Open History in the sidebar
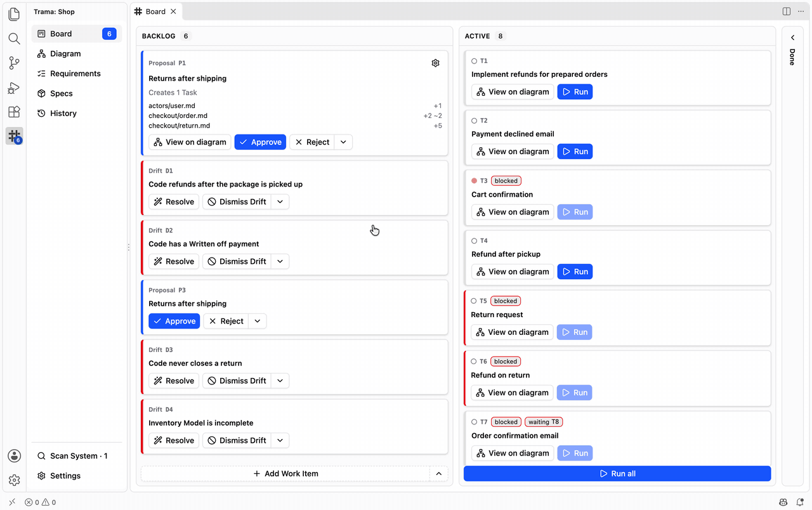Image resolution: width=812 pixels, height=510 pixels. tap(76, 113)
